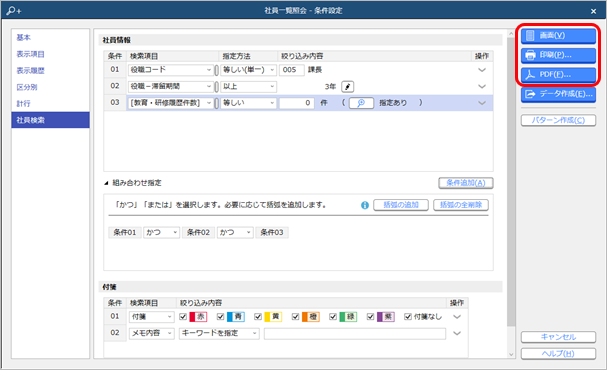Open the キーワードを指定 dropdown

coord(219,333)
